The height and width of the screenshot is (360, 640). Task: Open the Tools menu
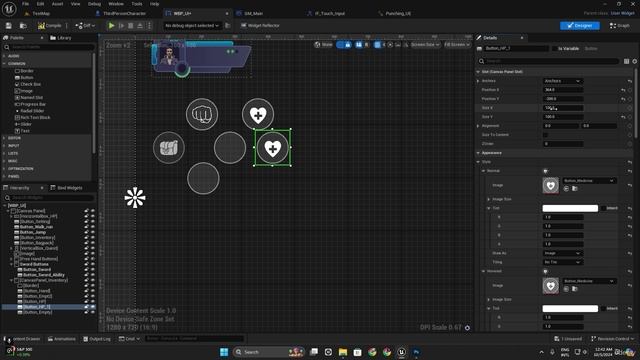point(137,4)
